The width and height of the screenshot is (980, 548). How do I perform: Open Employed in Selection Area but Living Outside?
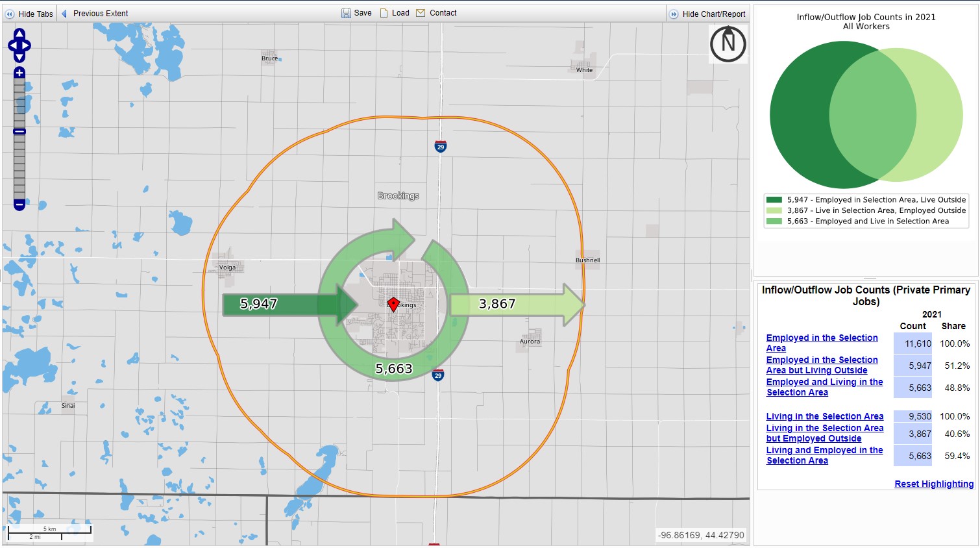click(x=822, y=365)
